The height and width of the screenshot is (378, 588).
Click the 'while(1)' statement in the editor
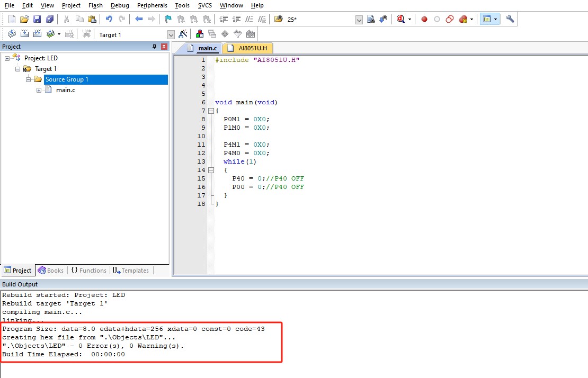[x=240, y=161]
